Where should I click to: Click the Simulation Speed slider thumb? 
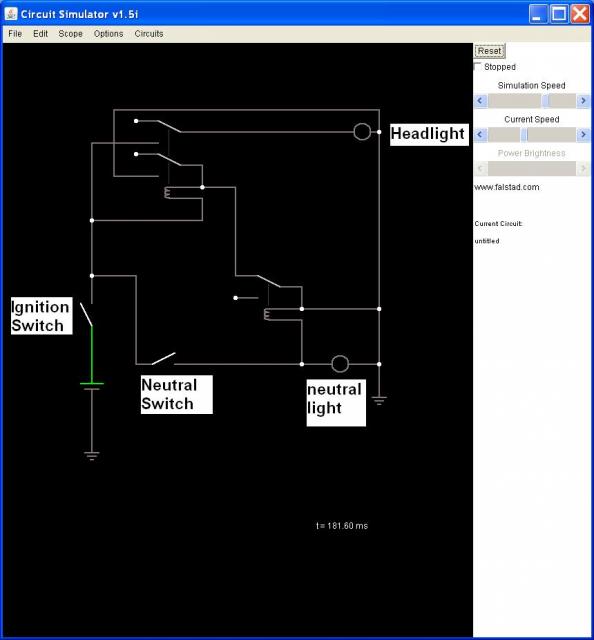(545, 100)
